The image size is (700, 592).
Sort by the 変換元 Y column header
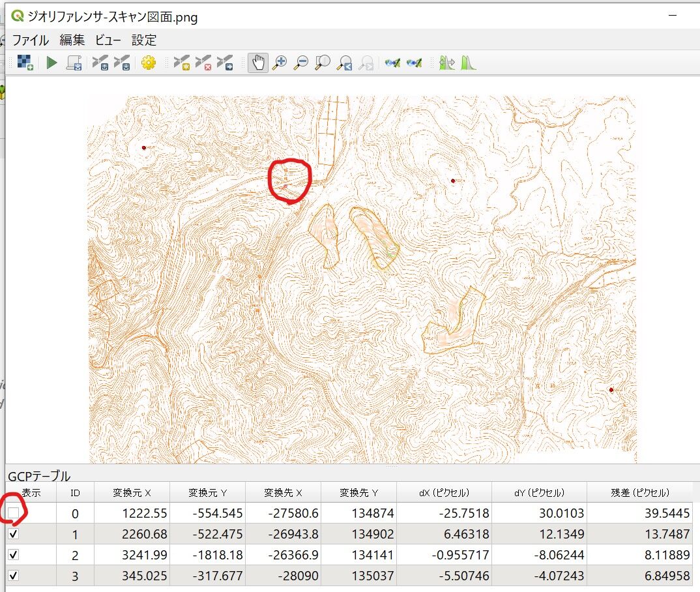(x=207, y=492)
